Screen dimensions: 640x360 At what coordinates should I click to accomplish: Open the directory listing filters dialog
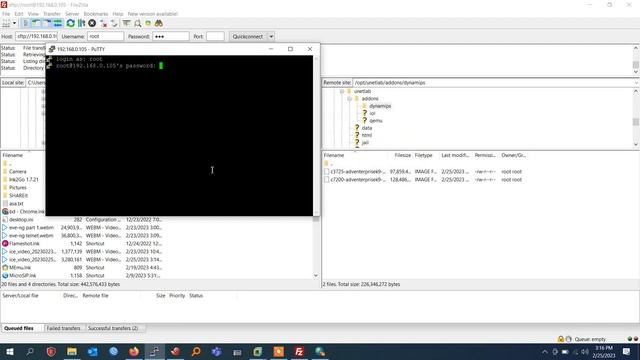[127, 23]
